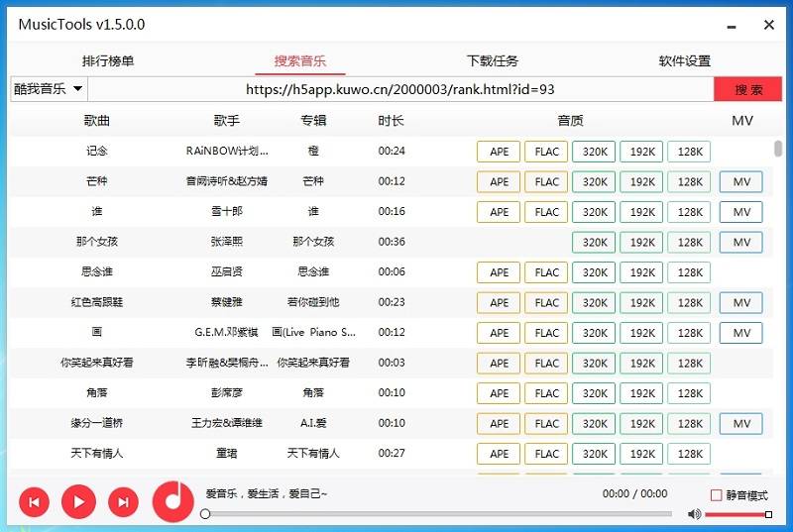Open the 下载任务 tab
This screenshot has height=532, width=793.
(492, 61)
